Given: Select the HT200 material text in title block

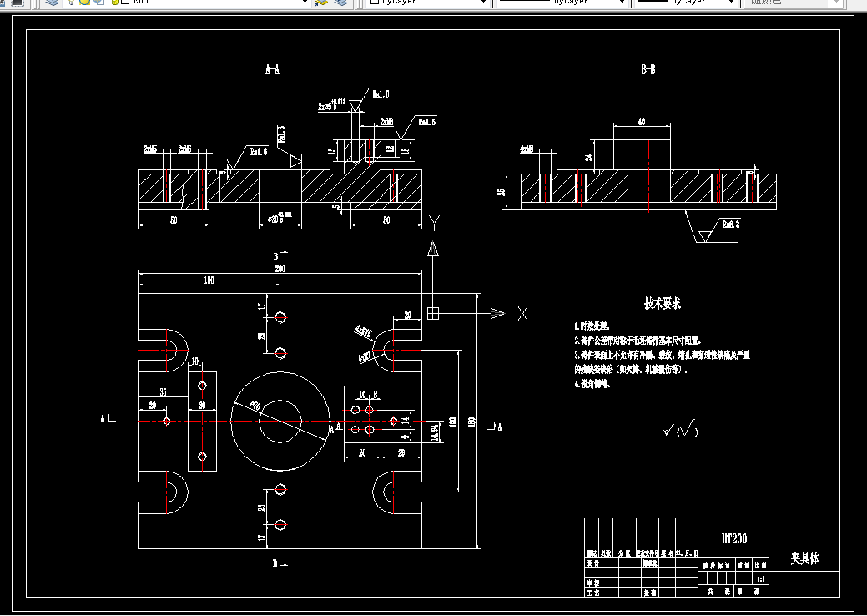Looking at the screenshot, I should tap(733, 538).
